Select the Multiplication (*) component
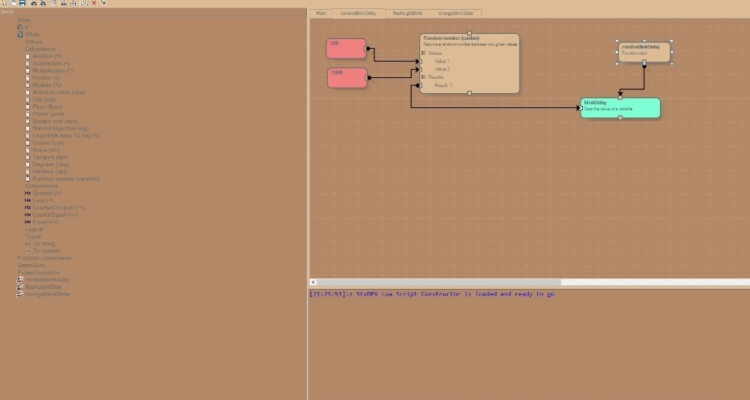Screen dimensions: 750x400 tap(53, 70)
